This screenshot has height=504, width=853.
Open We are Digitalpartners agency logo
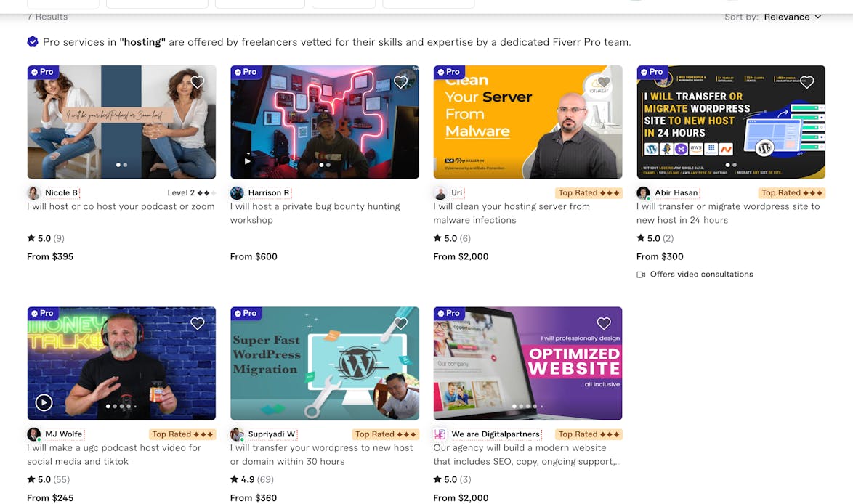pos(440,434)
